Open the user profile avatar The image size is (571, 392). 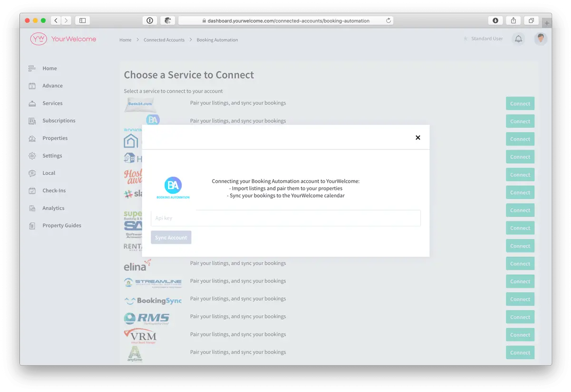[x=541, y=39]
